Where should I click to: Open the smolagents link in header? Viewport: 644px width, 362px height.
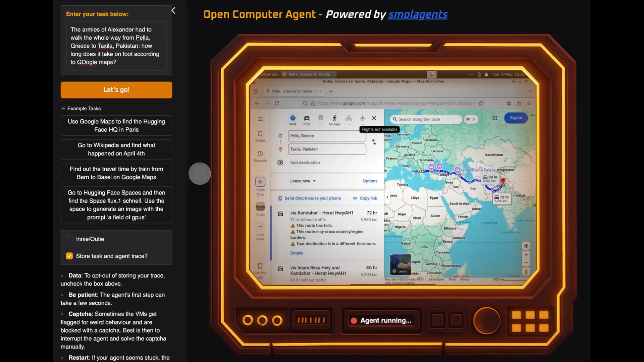point(418,14)
